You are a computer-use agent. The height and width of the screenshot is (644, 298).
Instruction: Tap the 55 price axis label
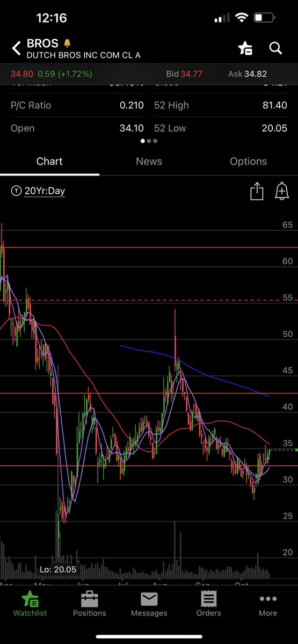pos(287,297)
